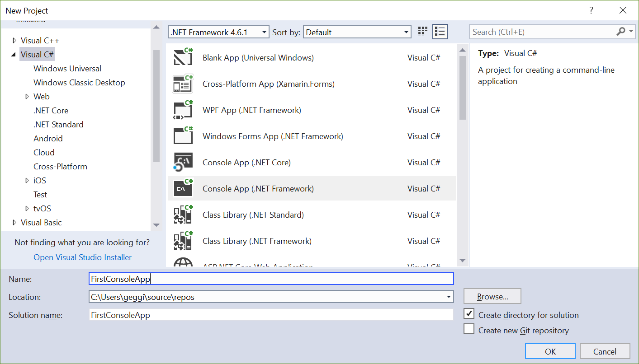This screenshot has height=364, width=639.
Task: Expand the tvOS tree node
Action: (28, 209)
